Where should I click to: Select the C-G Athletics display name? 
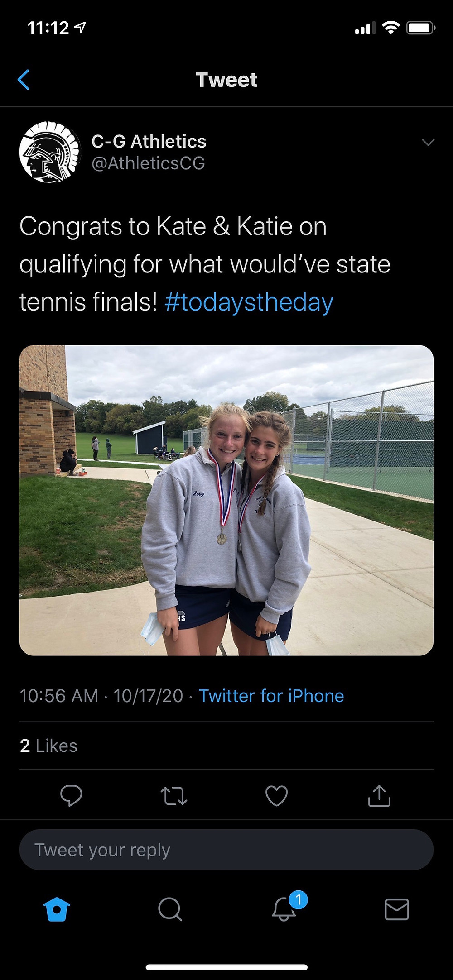(x=149, y=141)
